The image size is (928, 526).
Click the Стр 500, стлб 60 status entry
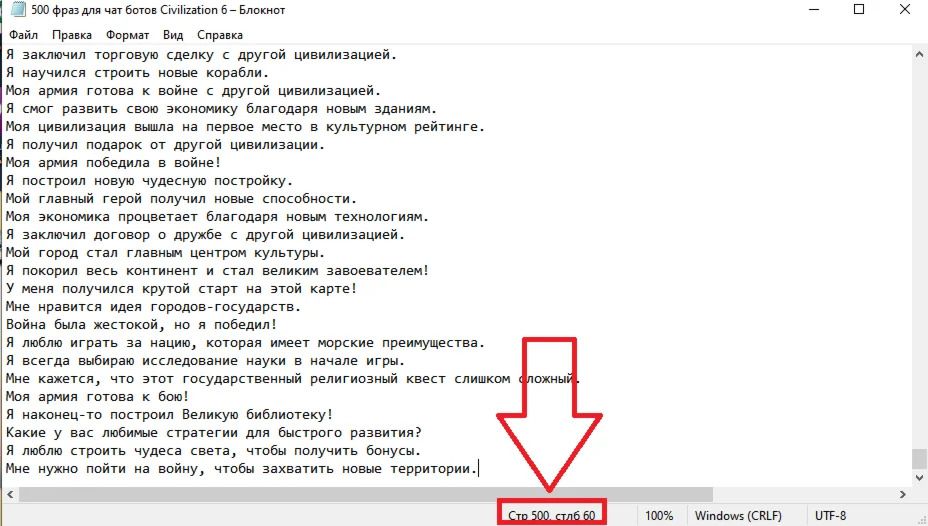click(x=552, y=515)
